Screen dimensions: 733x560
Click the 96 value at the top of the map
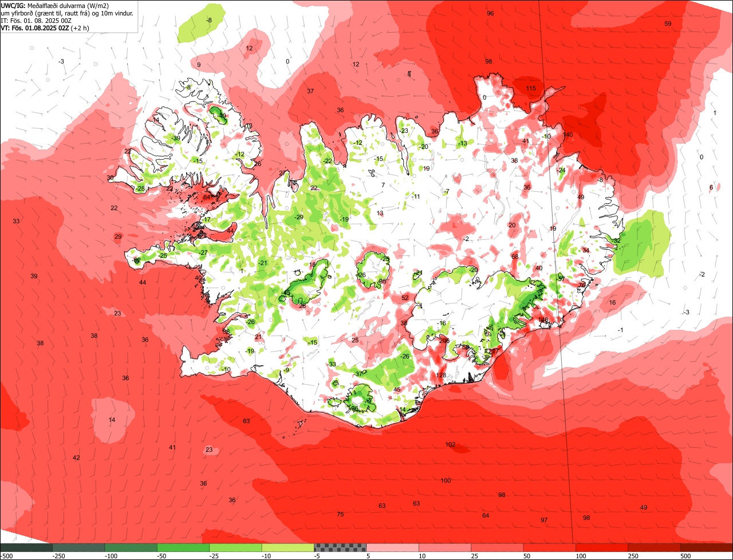point(490,13)
